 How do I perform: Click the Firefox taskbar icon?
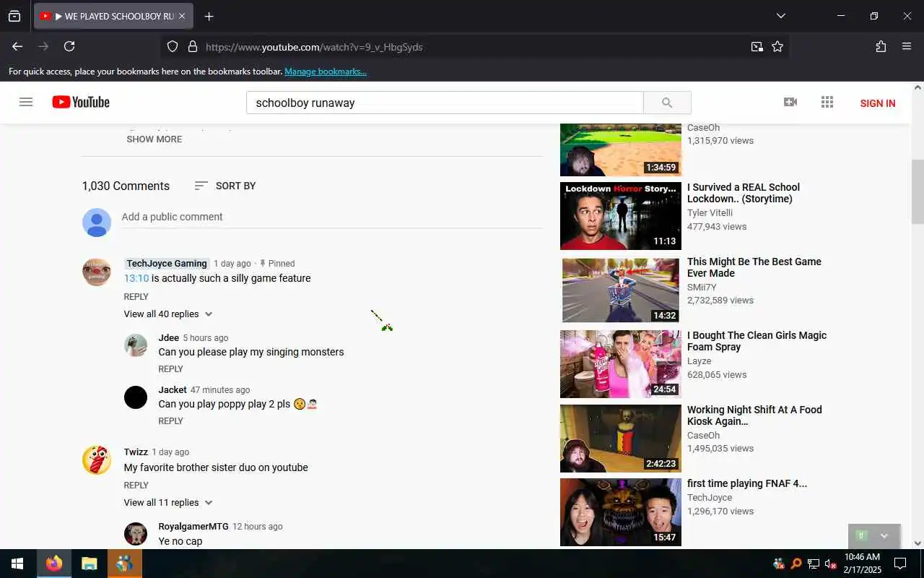[54, 564]
